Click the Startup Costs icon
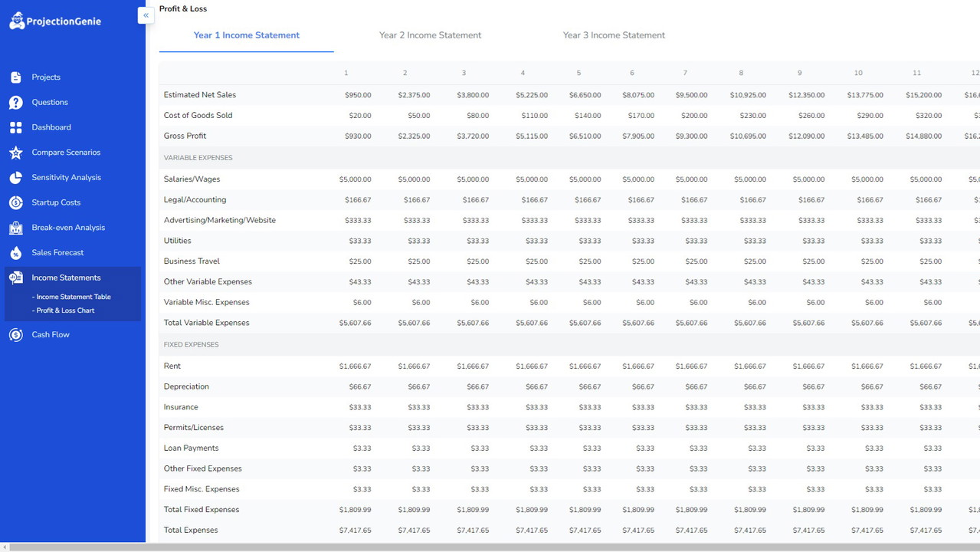 tap(16, 202)
